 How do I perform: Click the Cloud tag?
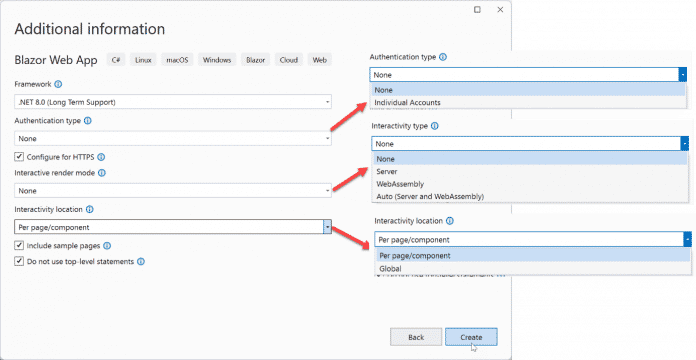click(289, 60)
